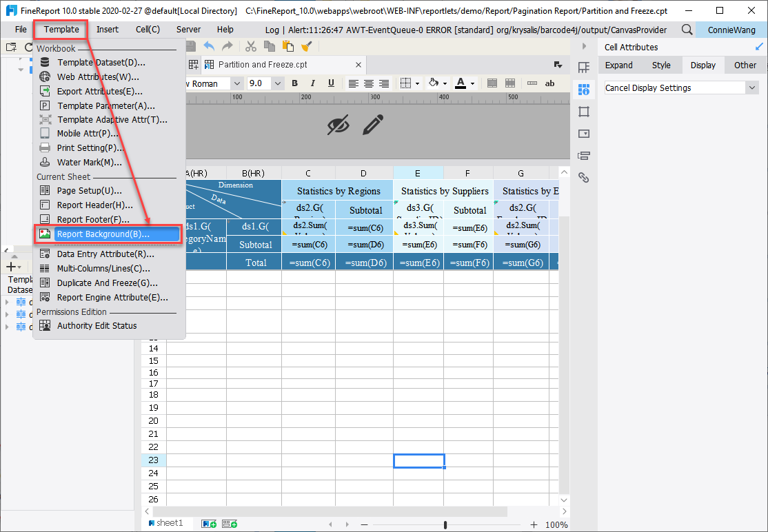Open the Cancel Display Settings dropdown
Viewport: 768px width, 532px height.
click(x=754, y=88)
